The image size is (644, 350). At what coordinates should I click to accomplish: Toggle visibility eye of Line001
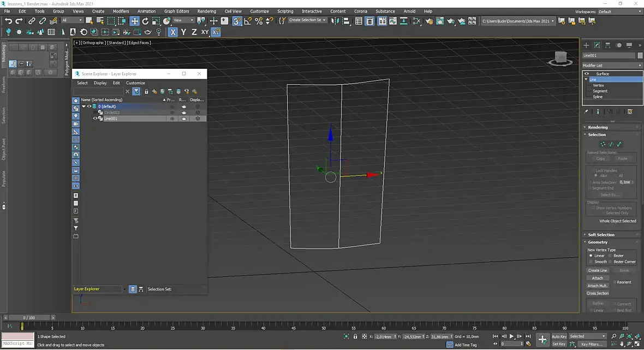(95, 118)
